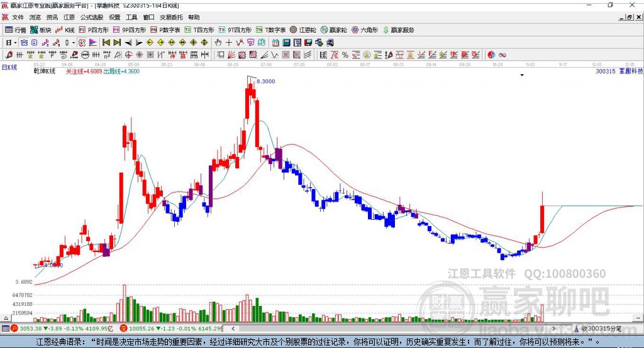Open the 工具 menu
Image resolution: width=644 pixels, height=348 pixels.
pos(131,17)
